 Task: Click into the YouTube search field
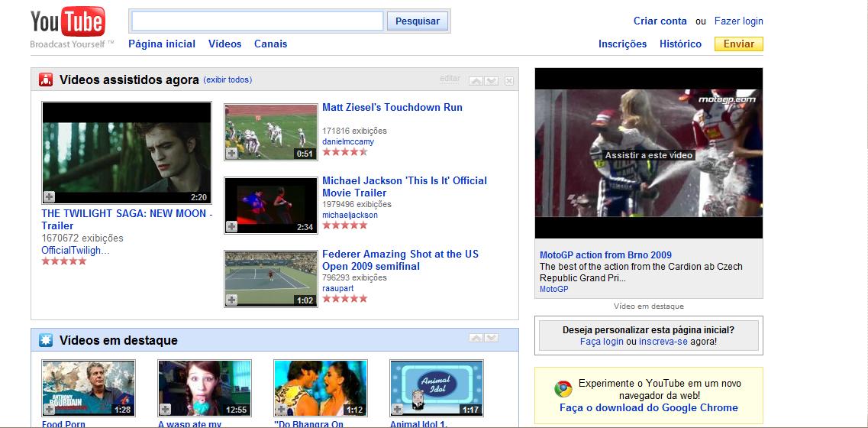[x=257, y=21]
